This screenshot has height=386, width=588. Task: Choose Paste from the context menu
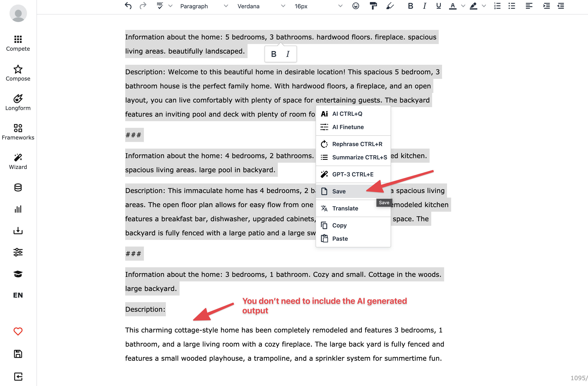(x=353, y=239)
